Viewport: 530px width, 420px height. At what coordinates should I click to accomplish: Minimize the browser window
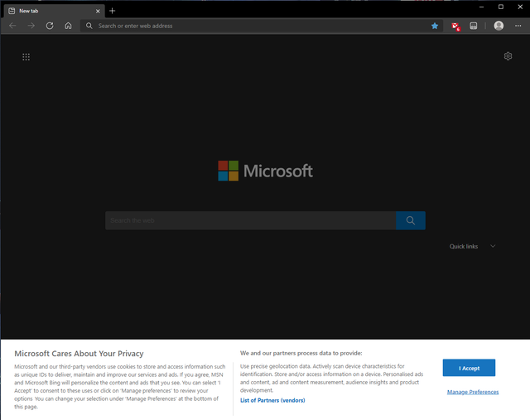481,7
